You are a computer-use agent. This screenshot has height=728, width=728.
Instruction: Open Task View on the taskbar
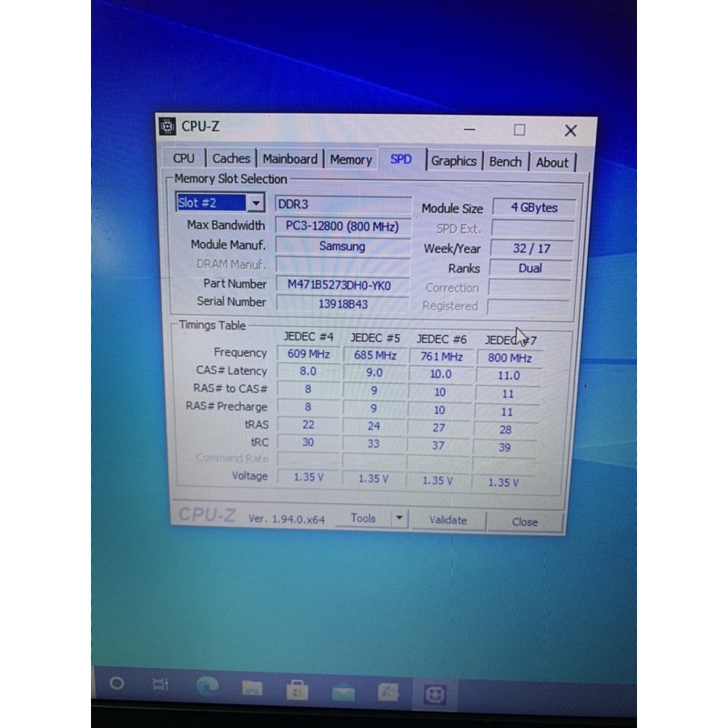pyautogui.click(x=161, y=684)
